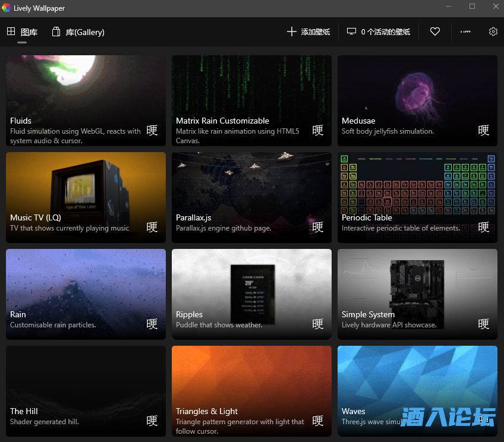Viewport: 504px width, 442px height.
Task: Open settings with the gear icon
Action: 493,32
